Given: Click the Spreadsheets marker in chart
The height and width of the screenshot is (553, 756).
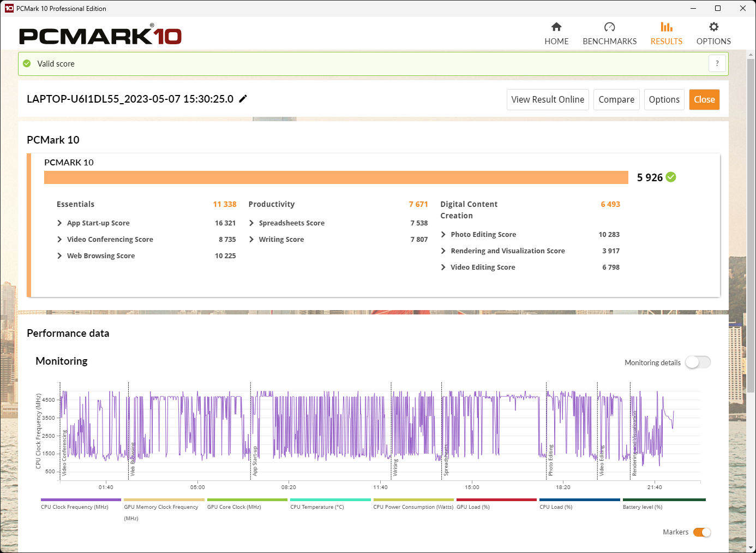Looking at the screenshot, I should [x=446, y=460].
